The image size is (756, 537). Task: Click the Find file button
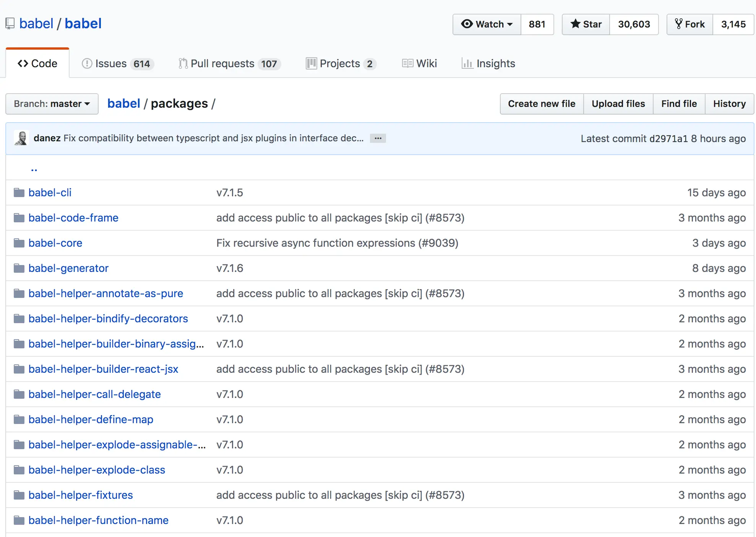click(679, 104)
